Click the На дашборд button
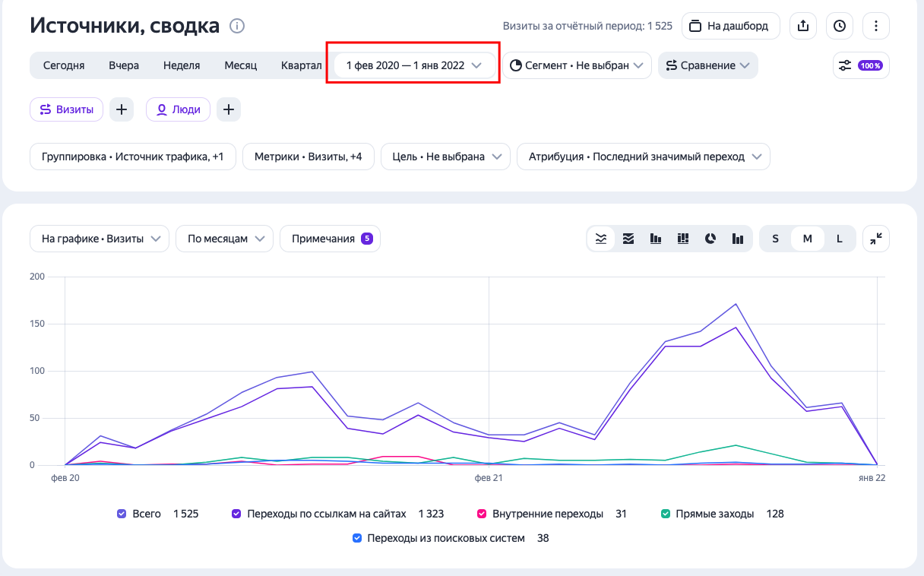This screenshot has width=924, height=576. [x=730, y=26]
